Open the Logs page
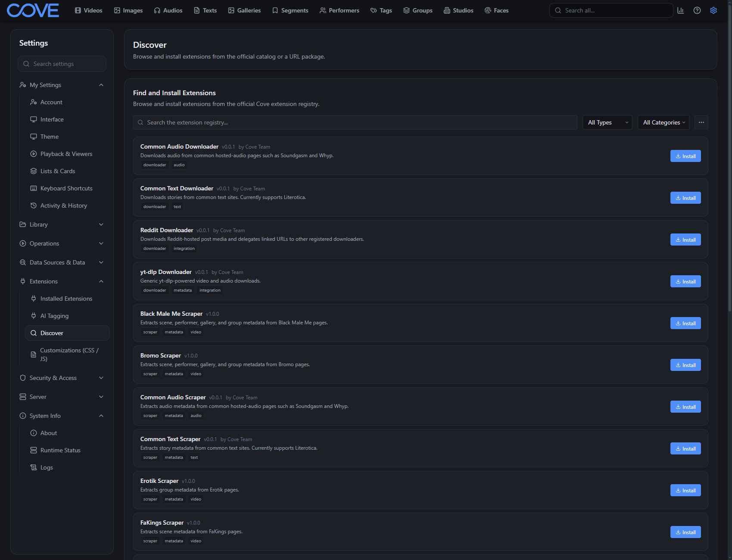The image size is (732, 560). click(67, 467)
